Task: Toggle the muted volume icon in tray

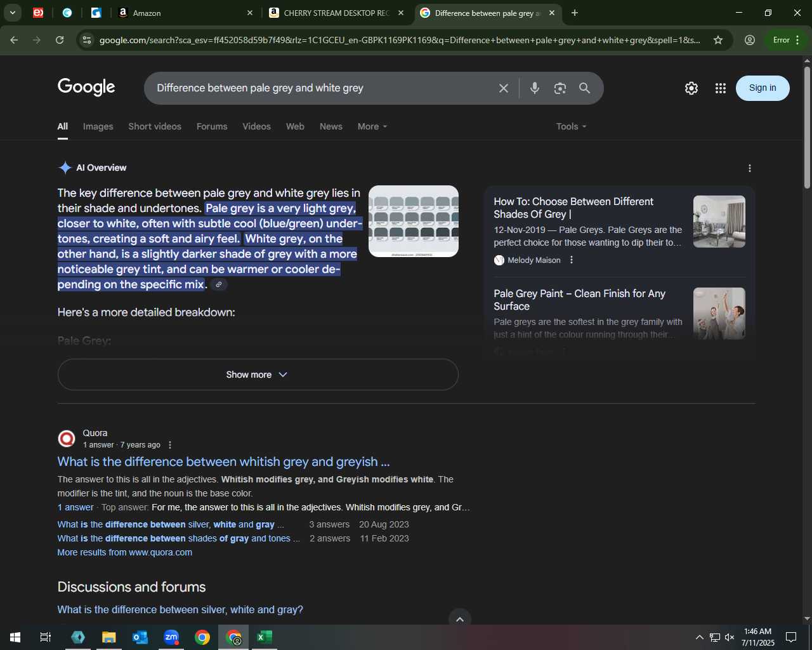Action: pos(730,637)
